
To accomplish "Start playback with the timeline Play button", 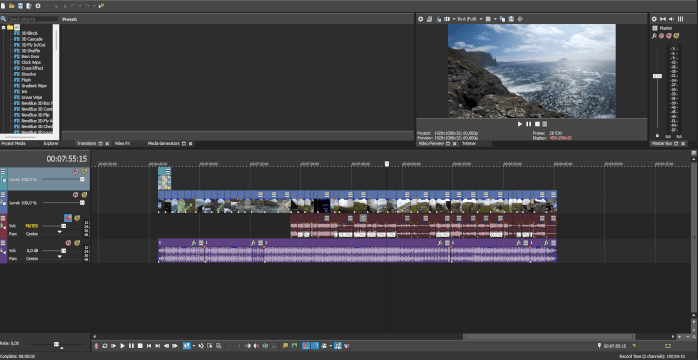I will 122,346.
